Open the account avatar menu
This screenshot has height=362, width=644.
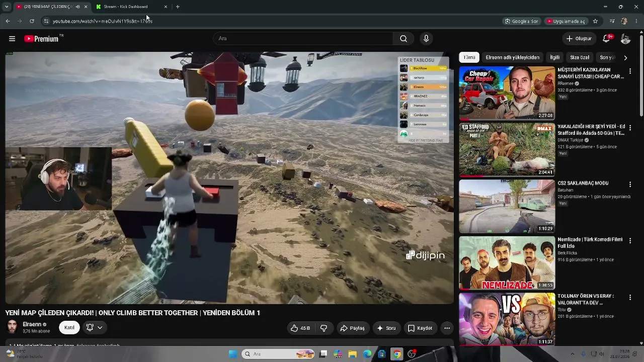point(625,39)
